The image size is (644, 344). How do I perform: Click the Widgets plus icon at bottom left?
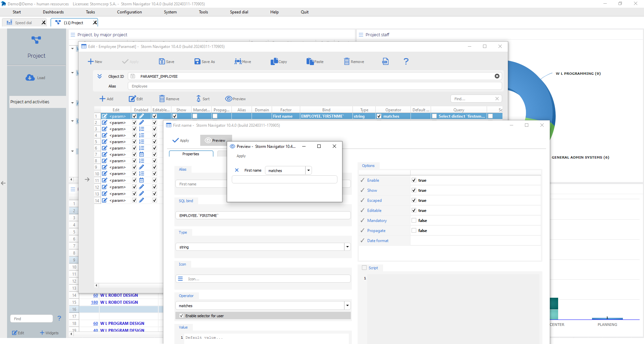[42, 333]
